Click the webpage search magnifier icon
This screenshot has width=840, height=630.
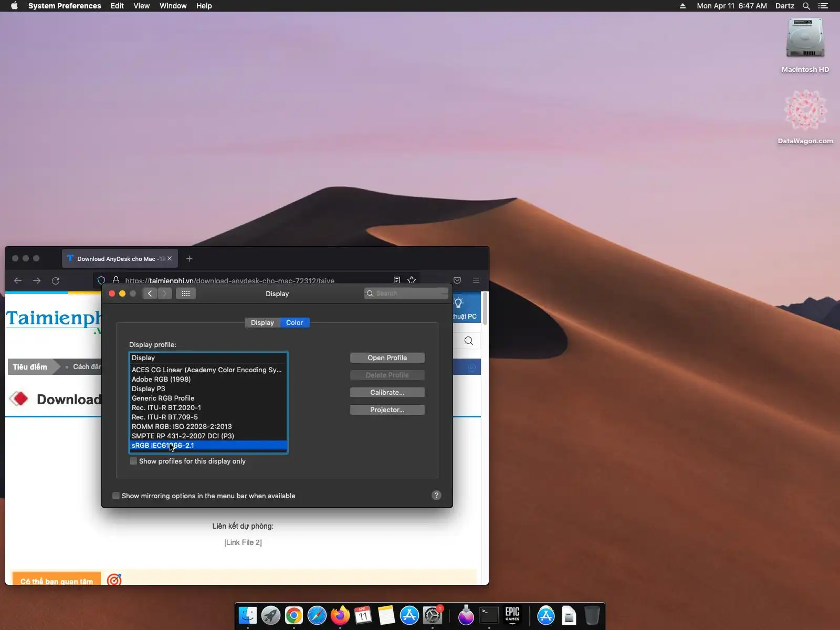[x=469, y=341]
